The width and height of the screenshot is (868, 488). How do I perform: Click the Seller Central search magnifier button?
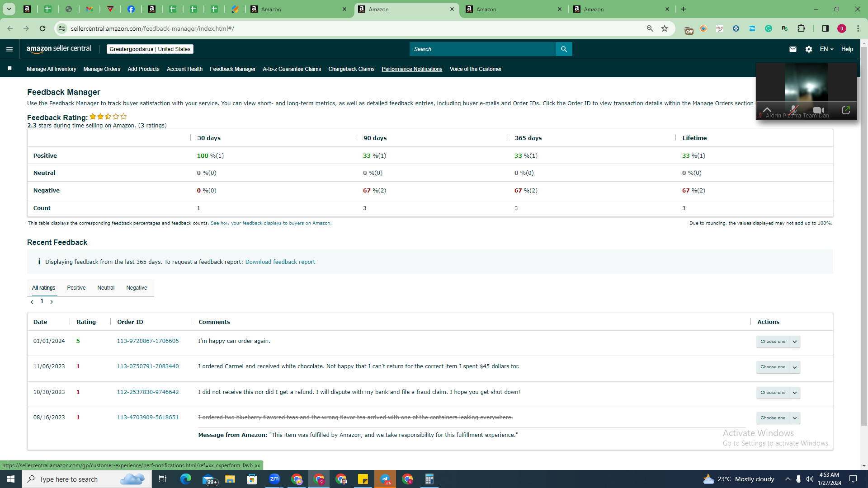(x=564, y=49)
